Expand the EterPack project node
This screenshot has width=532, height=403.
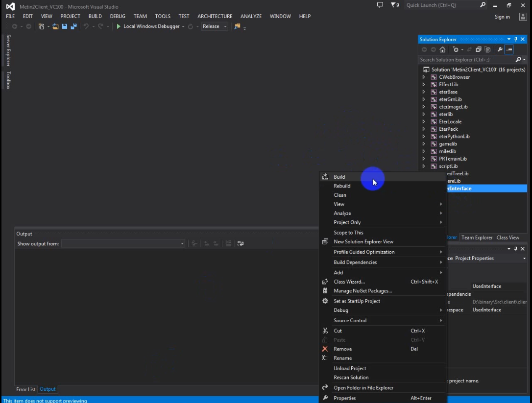423,129
